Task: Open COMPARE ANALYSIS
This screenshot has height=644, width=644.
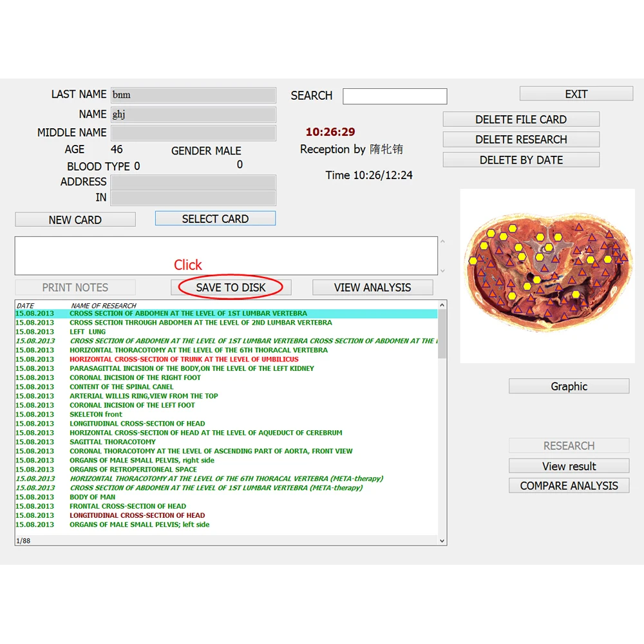Action: [569, 486]
